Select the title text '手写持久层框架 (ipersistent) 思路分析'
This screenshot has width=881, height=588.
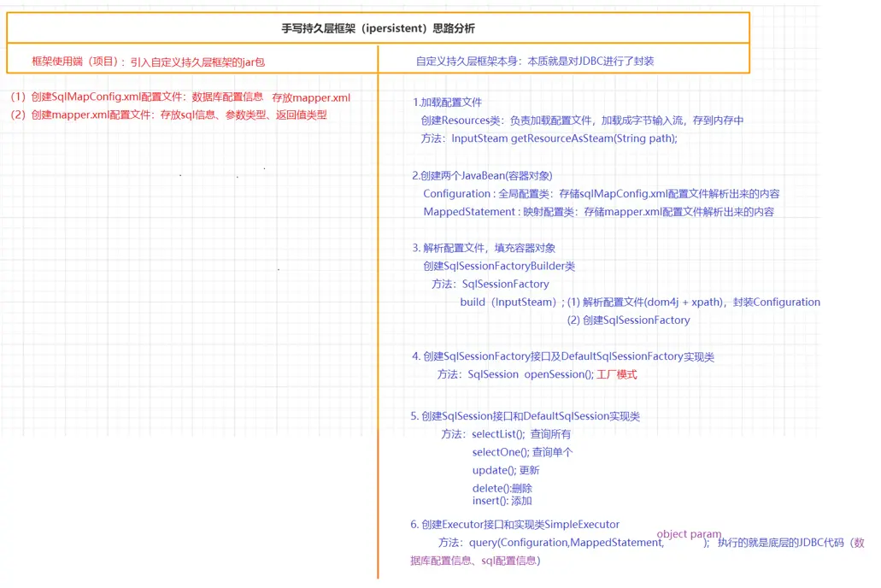(379, 28)
